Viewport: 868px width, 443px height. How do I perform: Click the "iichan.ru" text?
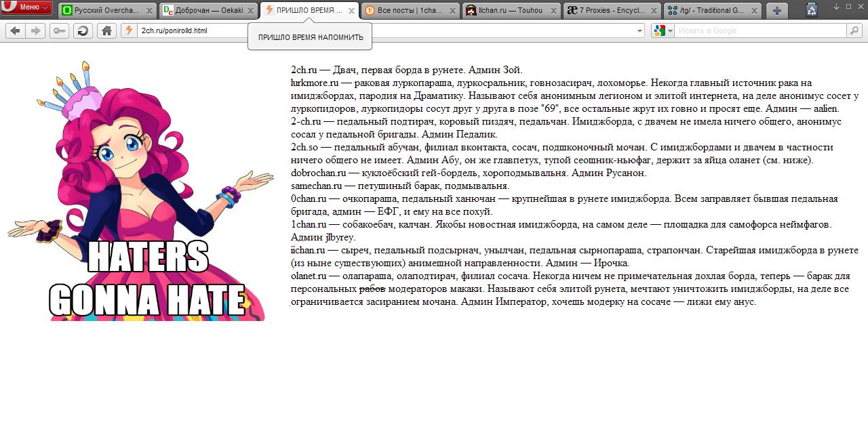tap(308, 250)
